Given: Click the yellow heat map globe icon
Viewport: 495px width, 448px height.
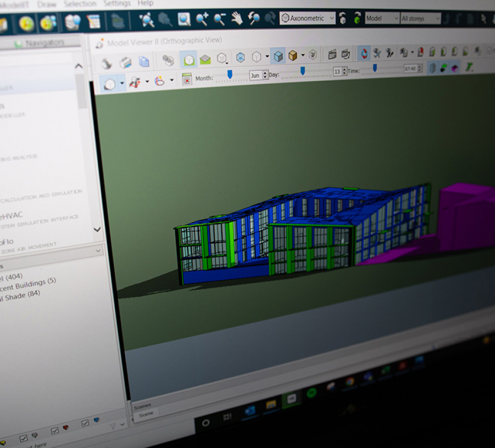Looking at the screenshot, I should 26,24.
